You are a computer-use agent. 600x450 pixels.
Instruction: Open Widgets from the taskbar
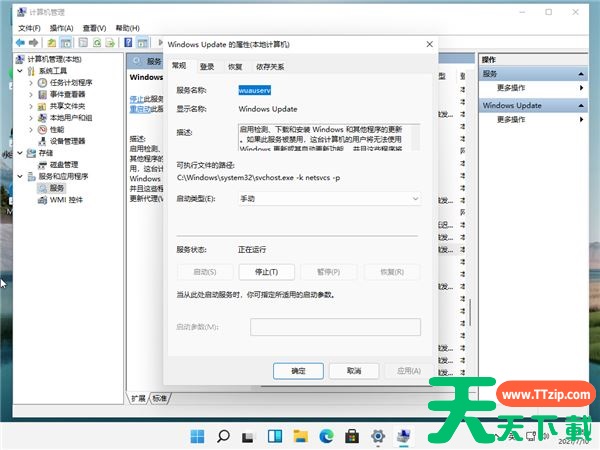275,436
